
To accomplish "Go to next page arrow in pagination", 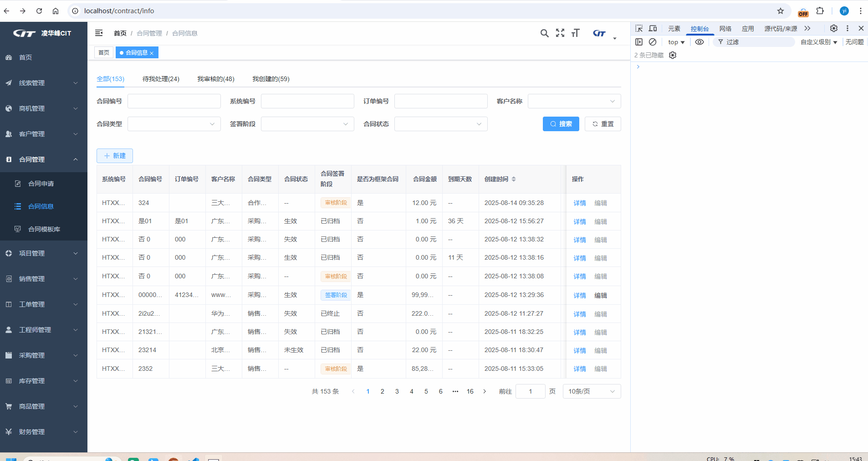I will (485, 391).
